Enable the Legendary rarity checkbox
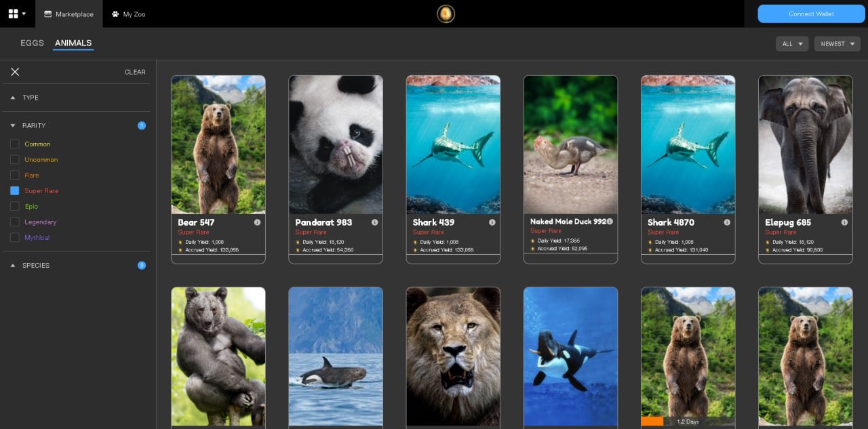The width and height of the screenshot is (868, 429). click(14, 222)
